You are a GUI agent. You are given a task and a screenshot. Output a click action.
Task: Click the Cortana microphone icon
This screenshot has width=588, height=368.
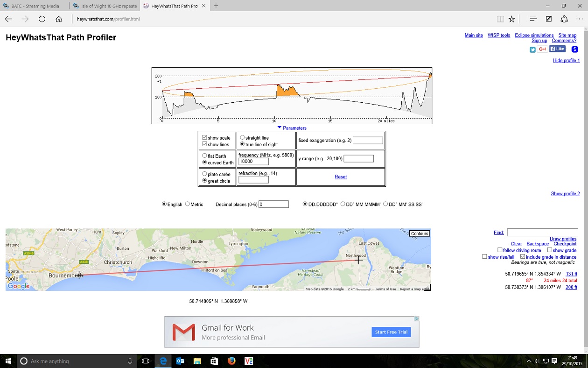click(130, 361)
